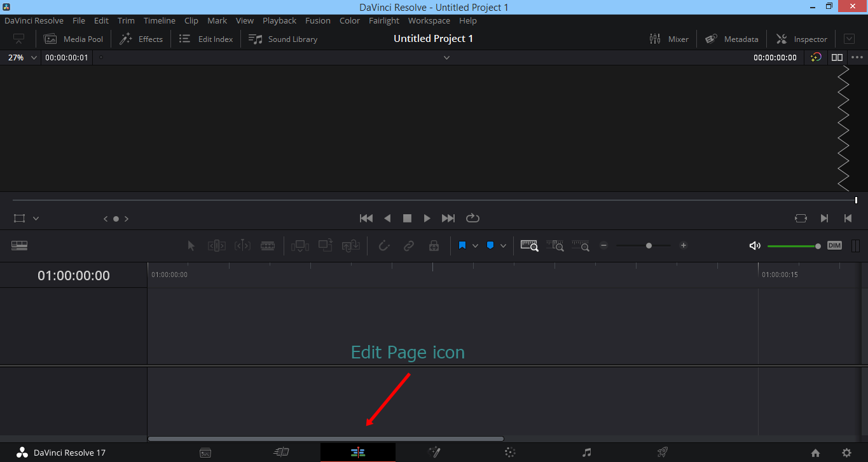Open the marker color dropdown

click(x=503, y=246)
